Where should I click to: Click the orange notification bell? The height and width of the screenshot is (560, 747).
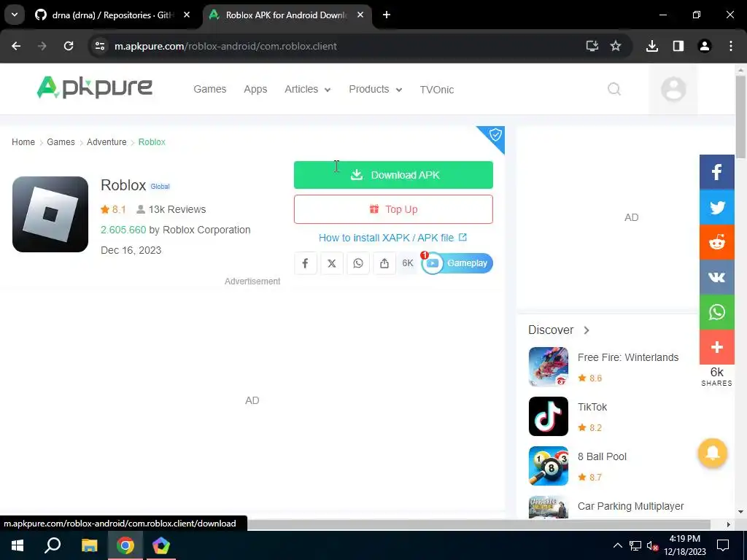pos(712,453)
